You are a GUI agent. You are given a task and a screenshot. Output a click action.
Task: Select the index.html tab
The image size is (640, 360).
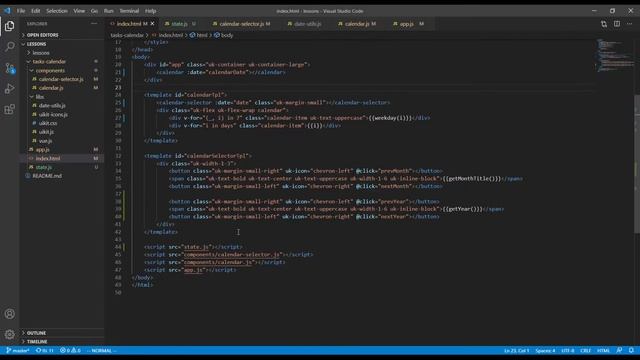point(130,24)
